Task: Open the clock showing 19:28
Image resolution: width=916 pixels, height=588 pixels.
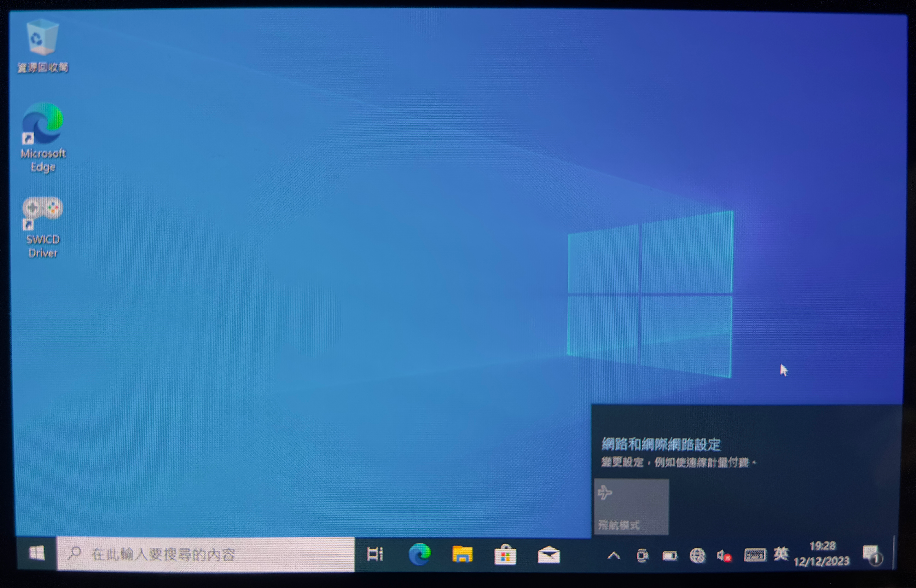Action: coord(822,554)
